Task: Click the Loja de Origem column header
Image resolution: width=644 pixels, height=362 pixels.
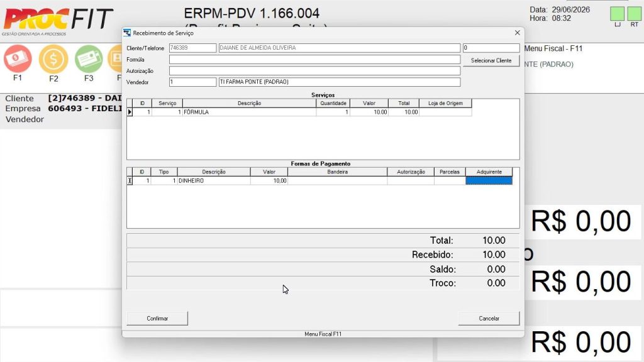Action: [445, 104]
